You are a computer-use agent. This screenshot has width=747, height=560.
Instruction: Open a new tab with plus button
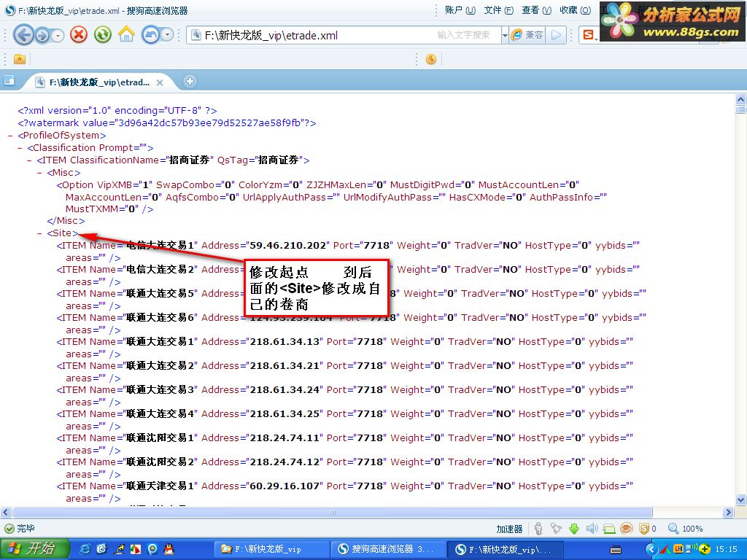(x=190, y=82)
